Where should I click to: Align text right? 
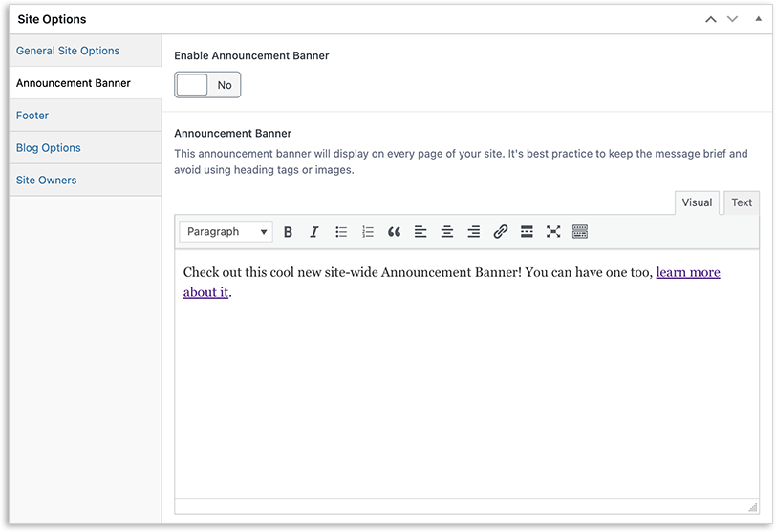pos(474,232)
